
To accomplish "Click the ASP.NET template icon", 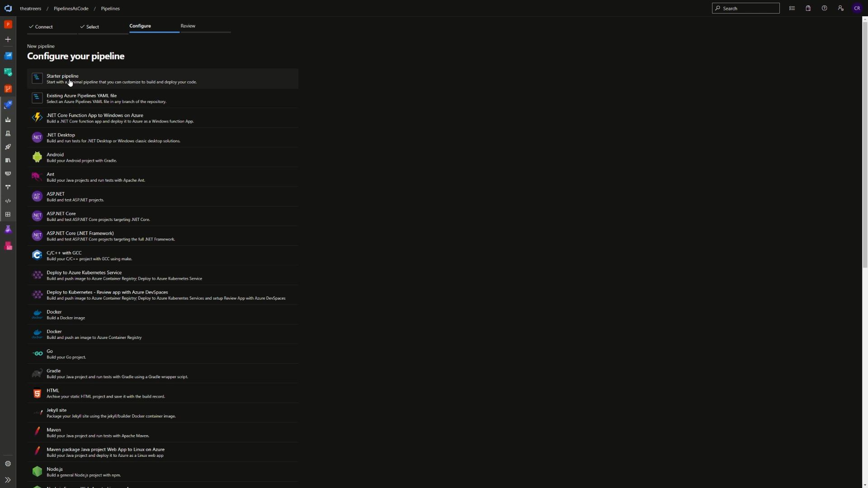I will [x=37, y=196].
